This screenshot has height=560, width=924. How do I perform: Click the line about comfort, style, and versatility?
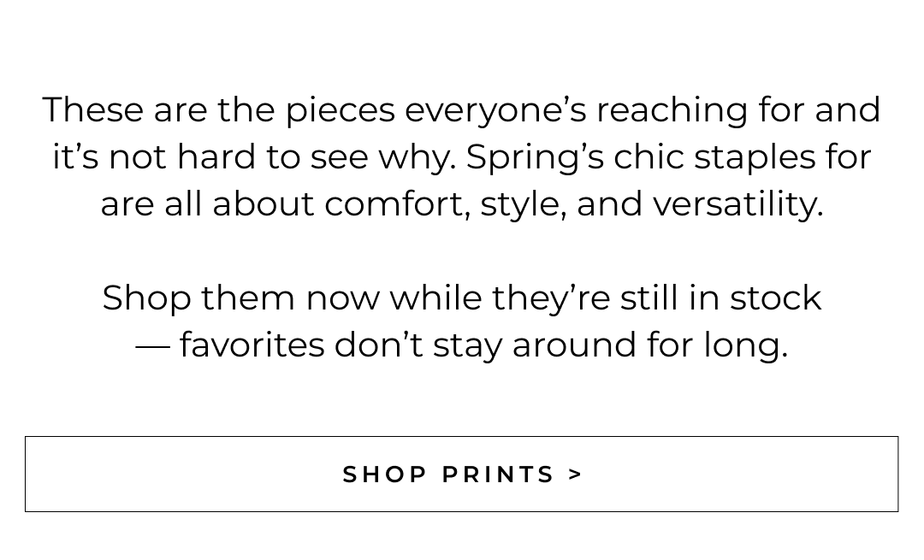pos(461,204)
